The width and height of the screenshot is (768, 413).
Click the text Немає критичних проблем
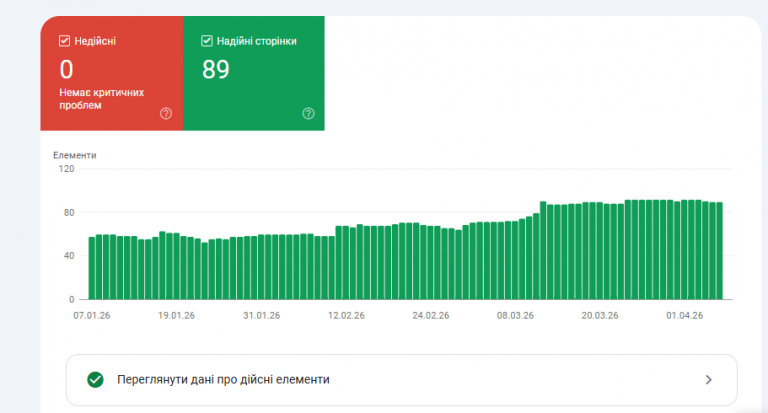click(102, 99)
